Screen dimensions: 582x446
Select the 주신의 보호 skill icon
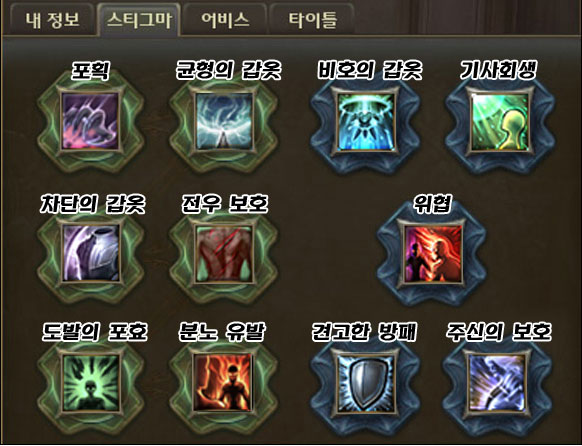tap(500, 383)
